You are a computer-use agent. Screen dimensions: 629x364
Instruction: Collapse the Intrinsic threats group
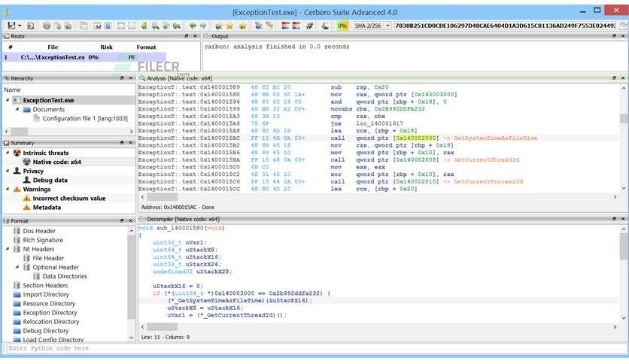8,153
